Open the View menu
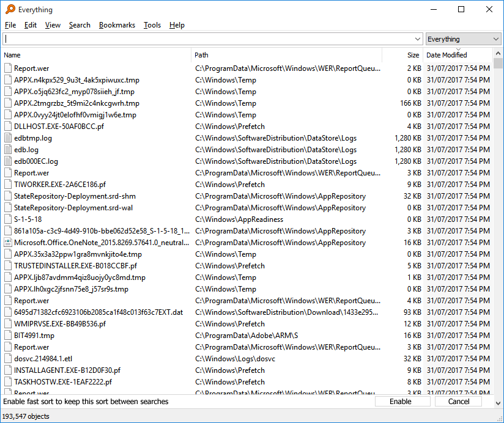This screenshot has width=504, height=423. coord(53,25)
